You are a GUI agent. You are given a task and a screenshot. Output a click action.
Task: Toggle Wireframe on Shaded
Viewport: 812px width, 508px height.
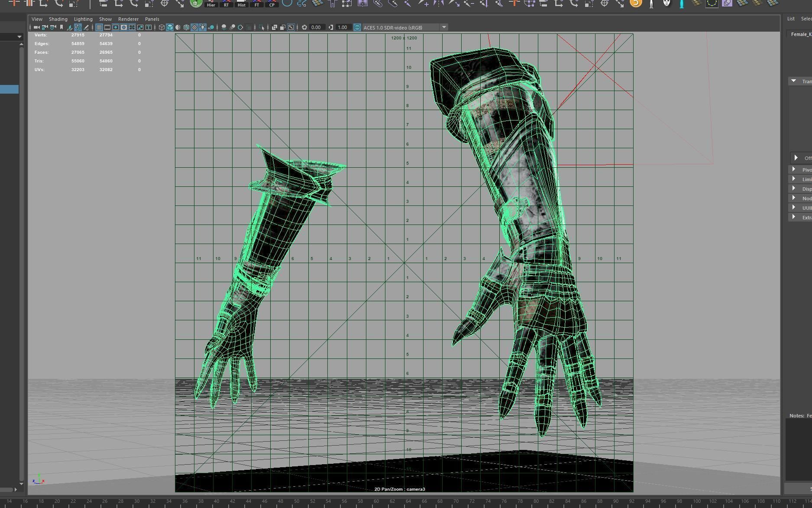(186, 27)
